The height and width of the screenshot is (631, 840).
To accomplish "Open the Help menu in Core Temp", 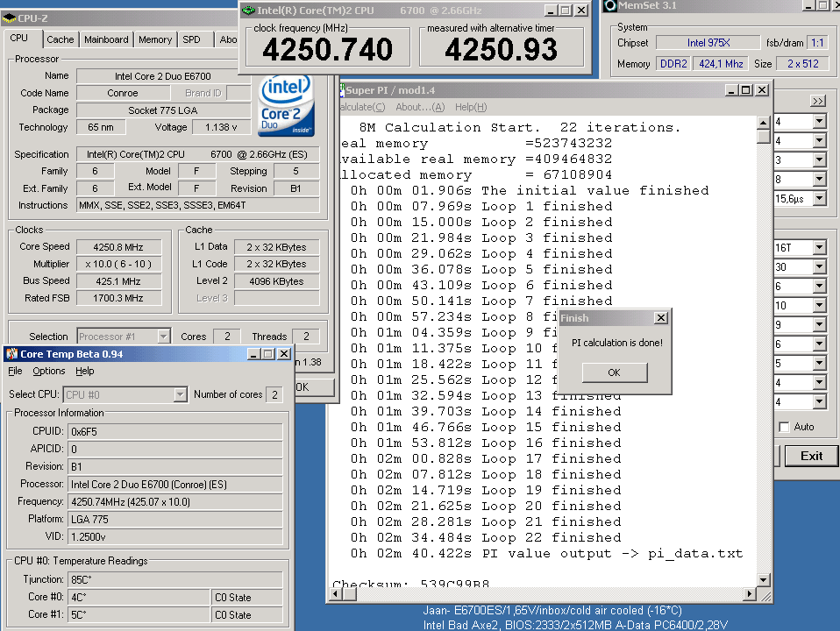I will tap(85, 372).
